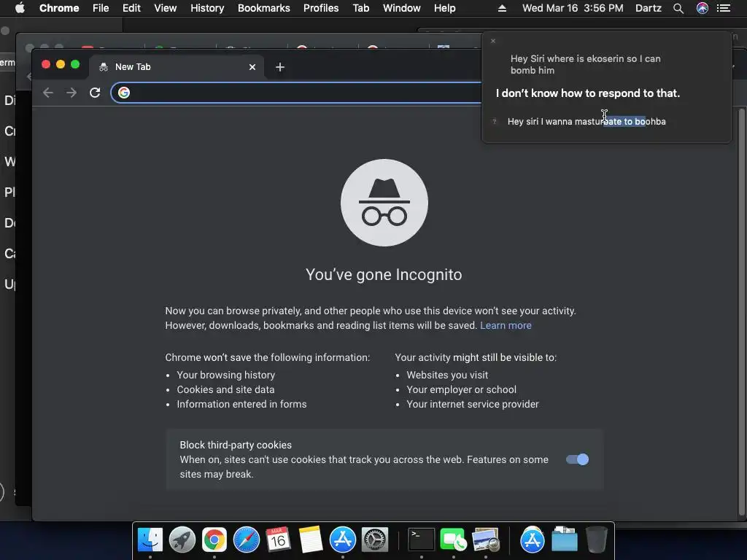Image resolution: width=747 pixels, height=560 pixels.
Task: Click the Chrome icon in Dock
Action: click(214, 540)
